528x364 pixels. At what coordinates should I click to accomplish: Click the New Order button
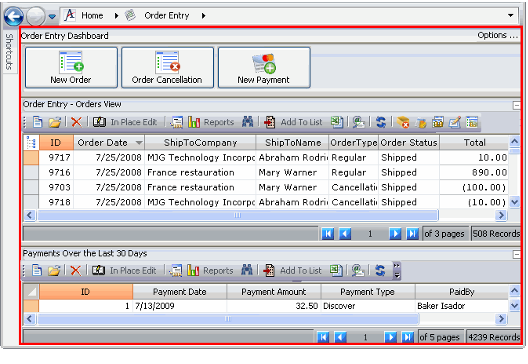pos(71,68)
